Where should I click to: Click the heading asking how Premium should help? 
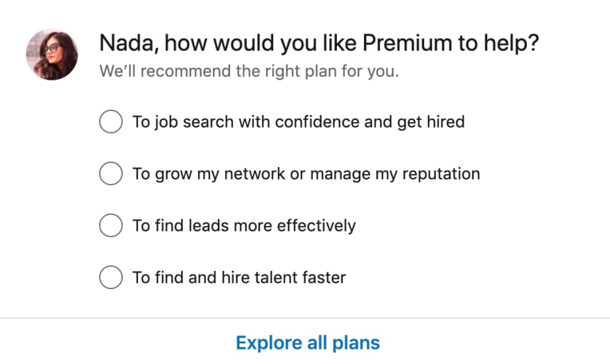319,43
